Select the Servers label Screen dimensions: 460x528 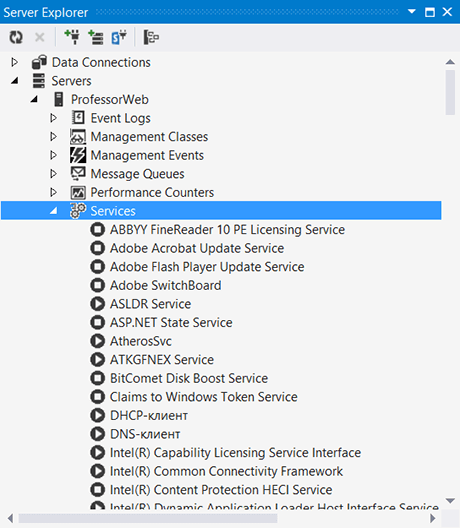pos(71,81)
